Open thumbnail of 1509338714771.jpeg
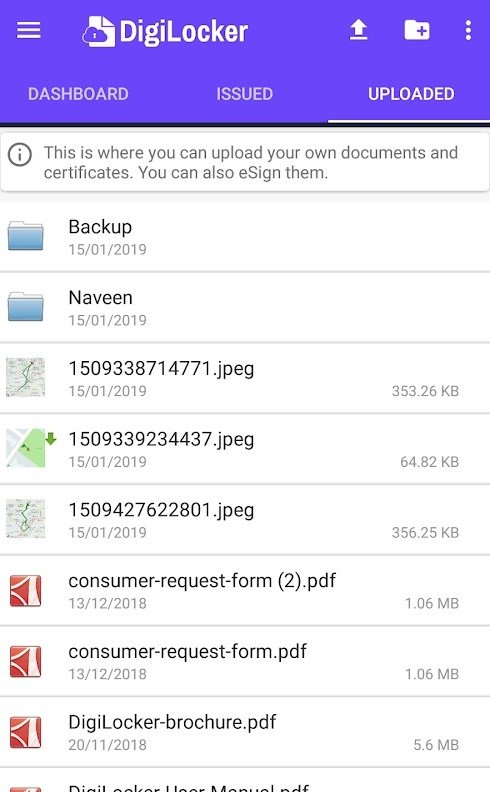The width and height of the screenshot is (490, 792). 25,377
